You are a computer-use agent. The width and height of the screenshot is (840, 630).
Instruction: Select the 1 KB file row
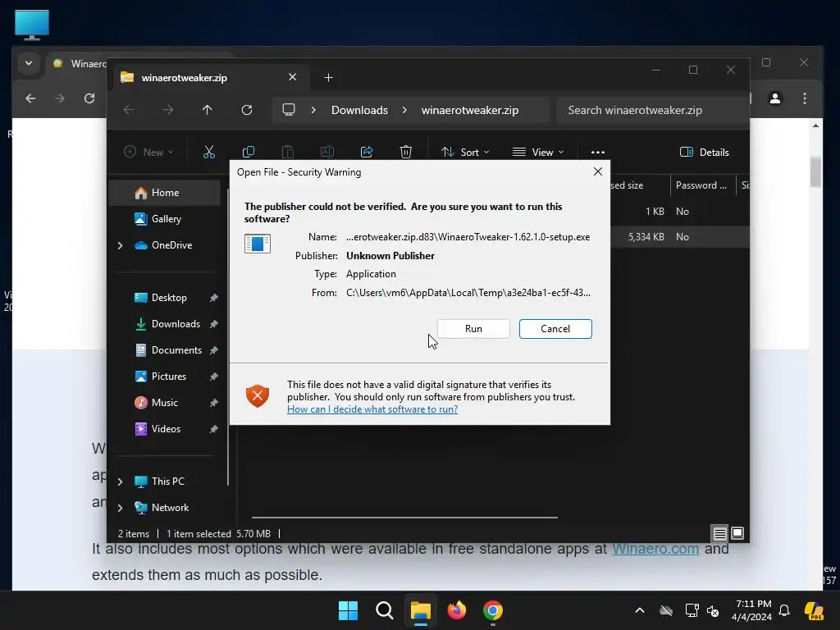click(x=679, y=211)
